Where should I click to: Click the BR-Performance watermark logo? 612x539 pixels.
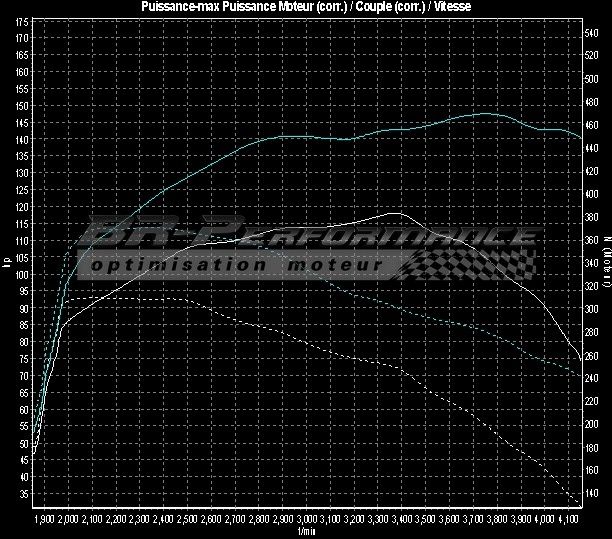(310, 237)
